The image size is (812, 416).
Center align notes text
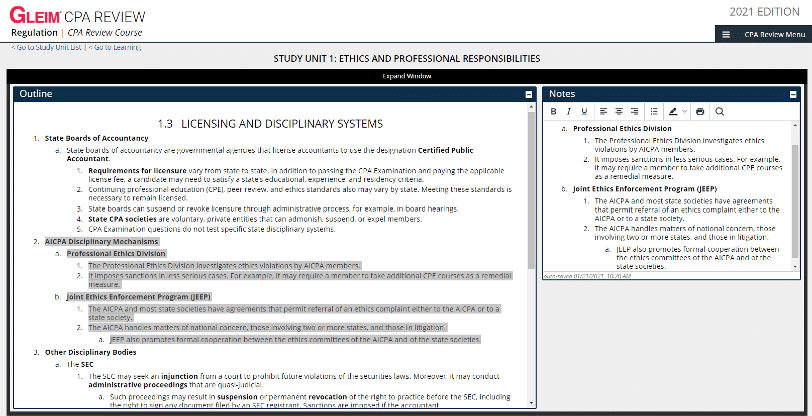click(619, 111)
